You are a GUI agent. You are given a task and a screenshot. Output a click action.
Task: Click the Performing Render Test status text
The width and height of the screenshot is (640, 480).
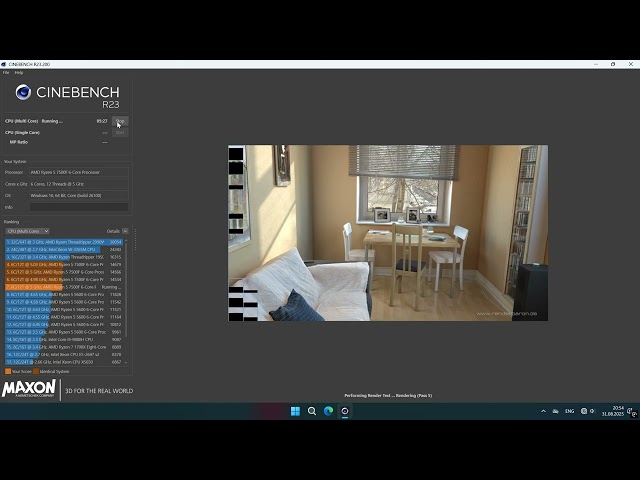tap(388, 396)
